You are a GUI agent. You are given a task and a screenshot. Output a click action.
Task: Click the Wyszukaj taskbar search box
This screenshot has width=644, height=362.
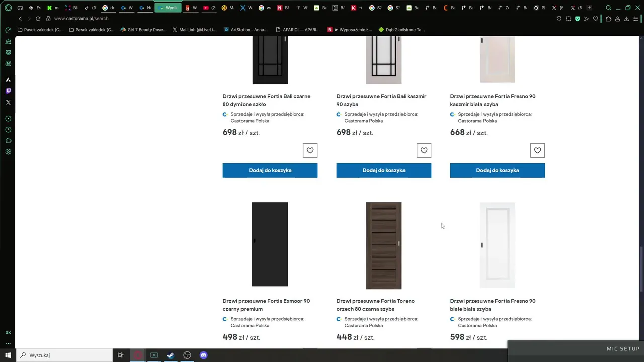click(64, 355)
